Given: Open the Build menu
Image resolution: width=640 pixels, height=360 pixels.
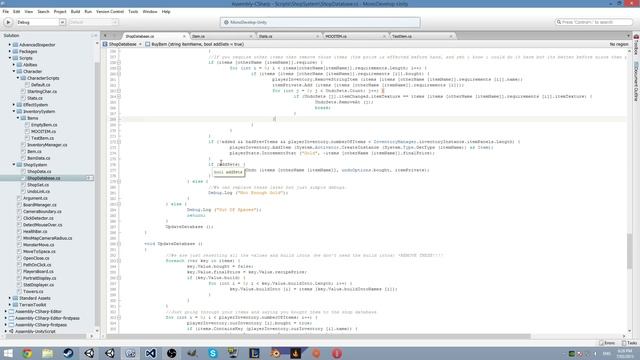Looking at the screenshot, I should [x=76, y=11].
